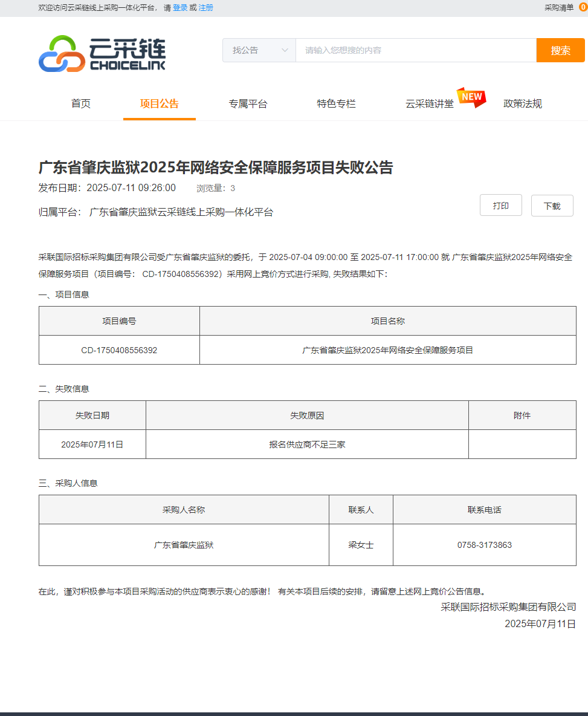Click the 广东省肇庆监狱 purchaser cell
The width and height of the screenshot is (588, 716).
pyautogui.click(x=184, y=545)
